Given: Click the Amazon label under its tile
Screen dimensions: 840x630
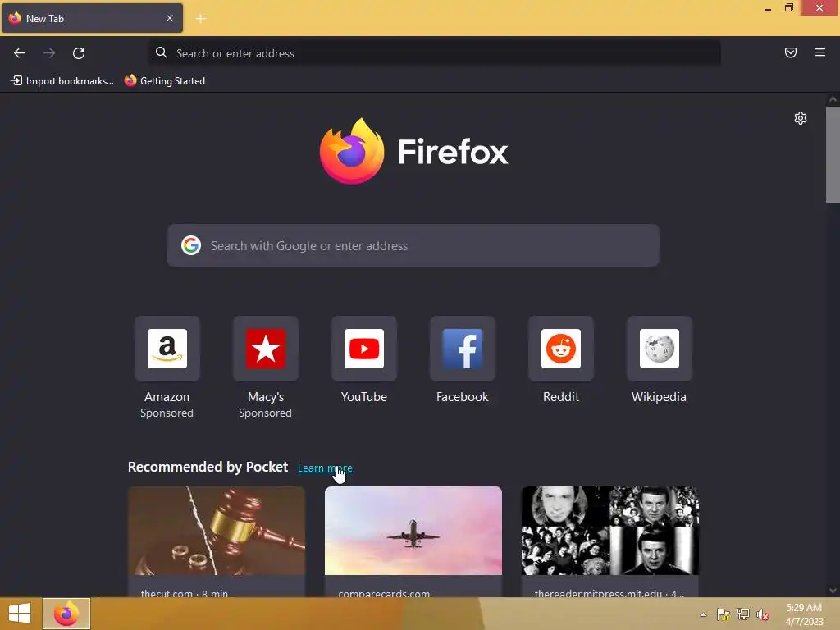Looking at the screenshot, I should click(x=167, y=397).
